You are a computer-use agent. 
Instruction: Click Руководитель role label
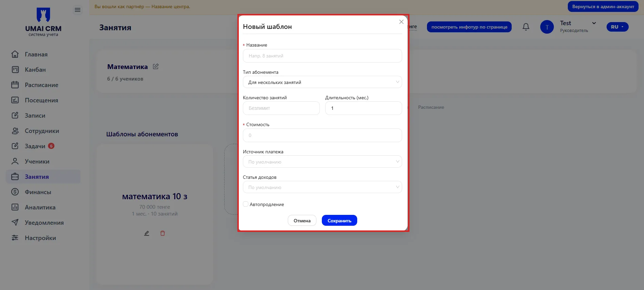[574, 31]
